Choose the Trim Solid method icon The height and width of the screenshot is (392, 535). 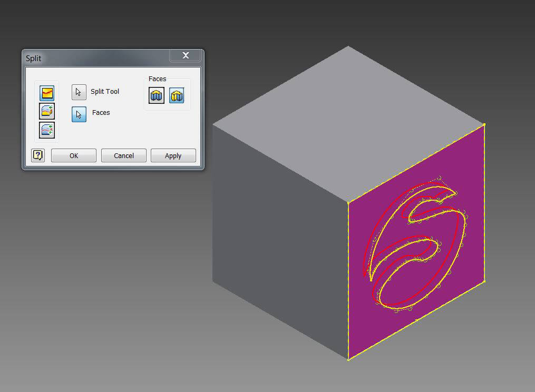pyautogui.click(x=47, y=111)
